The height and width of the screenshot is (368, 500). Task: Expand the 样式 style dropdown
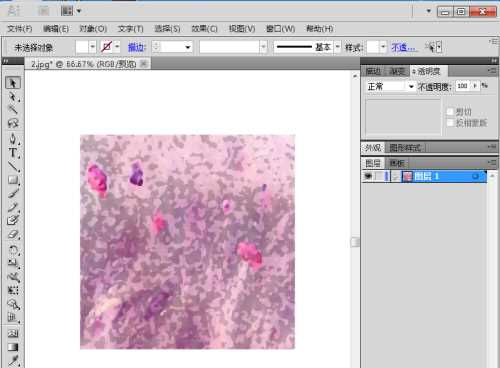(383, 47)
